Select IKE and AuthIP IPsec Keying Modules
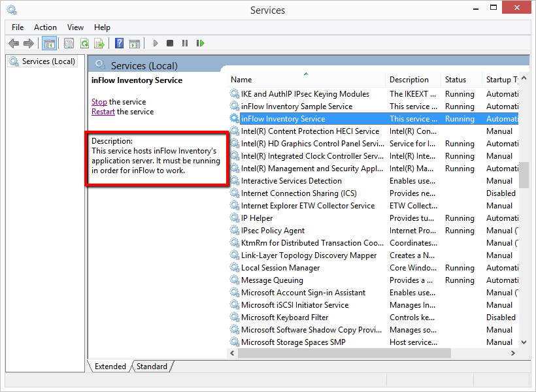This screenshot has height=392, width=536. (x=374, y=94)
